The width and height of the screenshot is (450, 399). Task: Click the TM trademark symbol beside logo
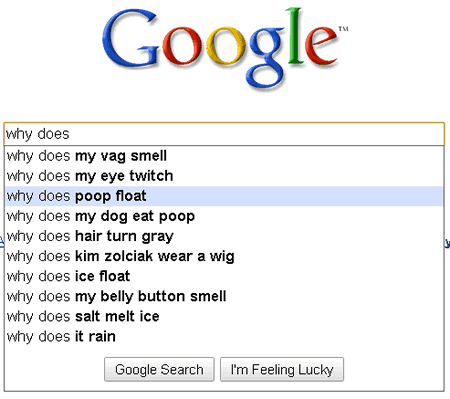[x=344, y=29]
